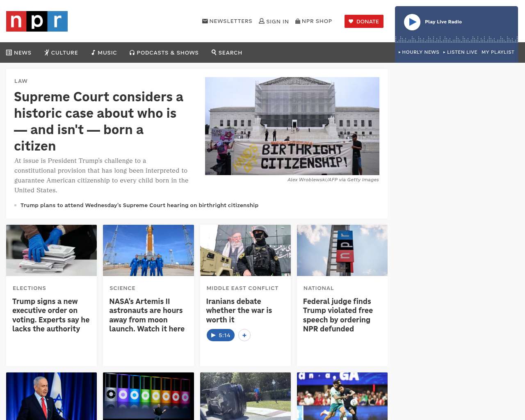525x420 pixels.
Task: Open the Music section
Action: (x=104, y=52)
